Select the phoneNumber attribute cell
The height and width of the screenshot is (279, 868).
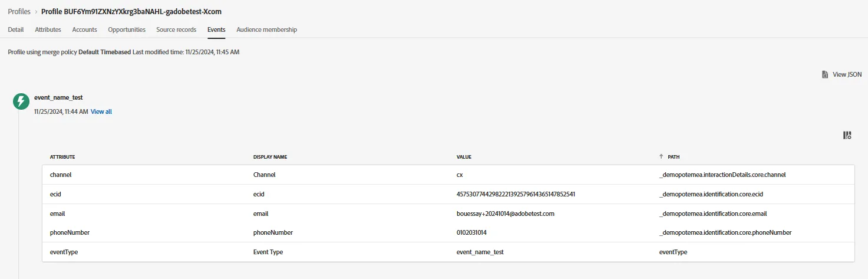pos(70,232)
